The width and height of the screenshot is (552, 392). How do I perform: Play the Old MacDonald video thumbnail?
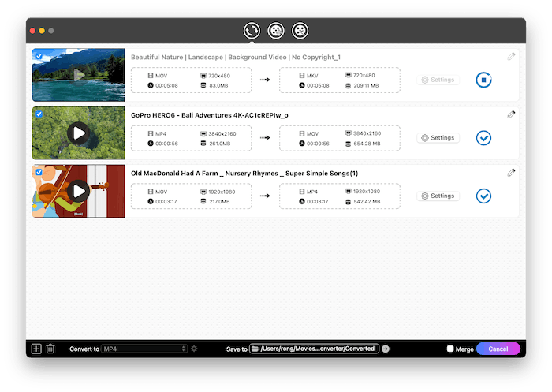78,190
